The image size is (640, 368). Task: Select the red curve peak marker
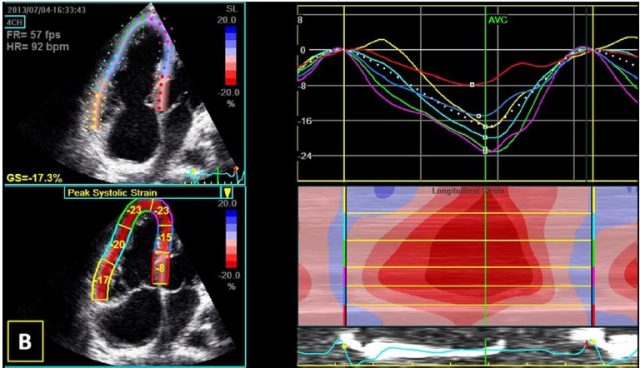[472, 85]
